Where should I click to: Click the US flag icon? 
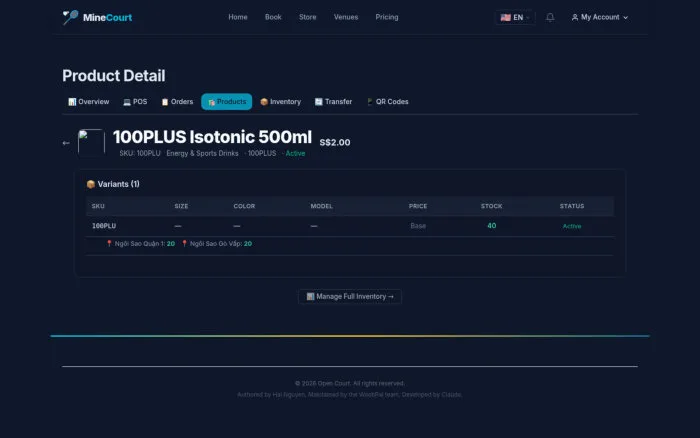point(505,17)
